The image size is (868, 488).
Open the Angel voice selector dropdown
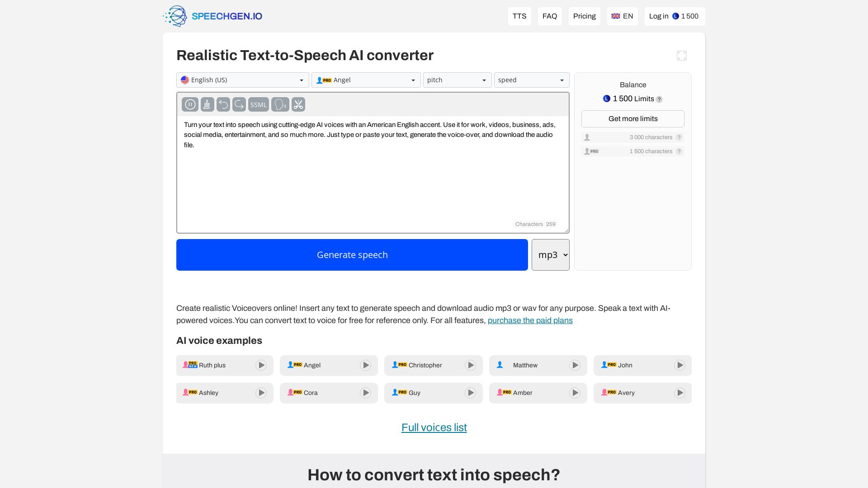pyautogui.click(x=366, y=80)
